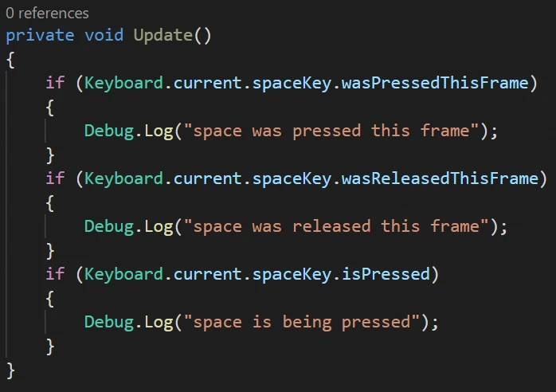Click "Keyboard" in the wasPressedThisFrame line

point(123,83)
